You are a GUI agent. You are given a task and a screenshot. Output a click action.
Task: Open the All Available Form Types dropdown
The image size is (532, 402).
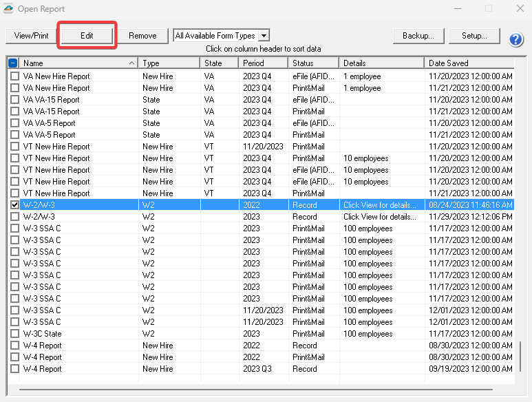pyautogui.click(x=264, y=36)
